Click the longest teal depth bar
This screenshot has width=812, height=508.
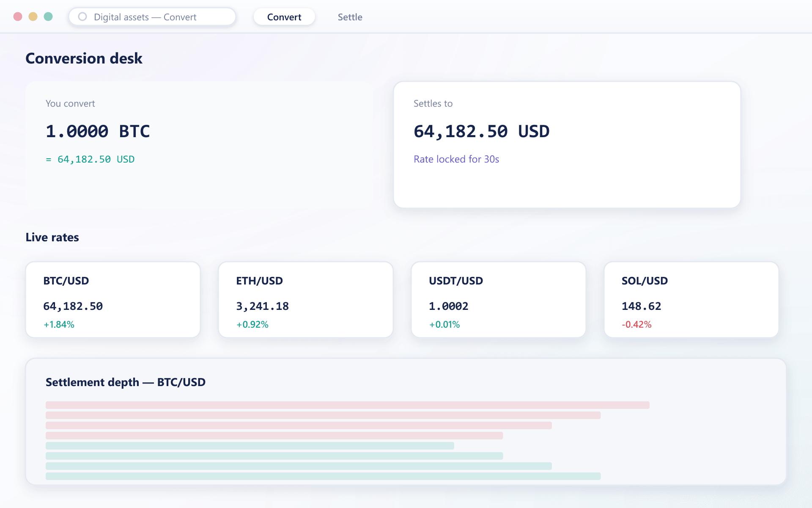click(323, 476)
